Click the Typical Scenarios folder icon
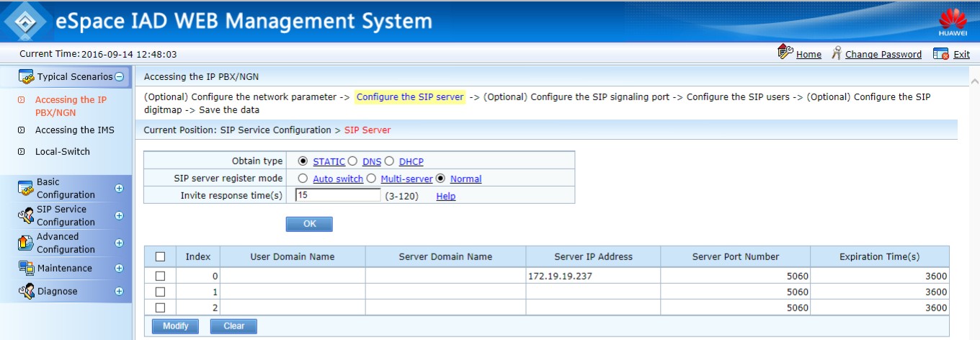The width and height of the screenshot is (980, 340). click(x=27, y=76)
